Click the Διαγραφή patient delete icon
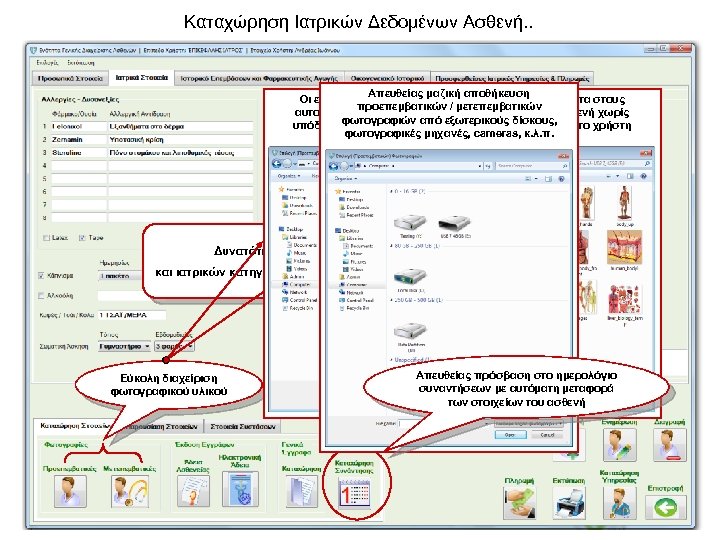Viewport: 720px width, 540px height. tap(670, 444)
